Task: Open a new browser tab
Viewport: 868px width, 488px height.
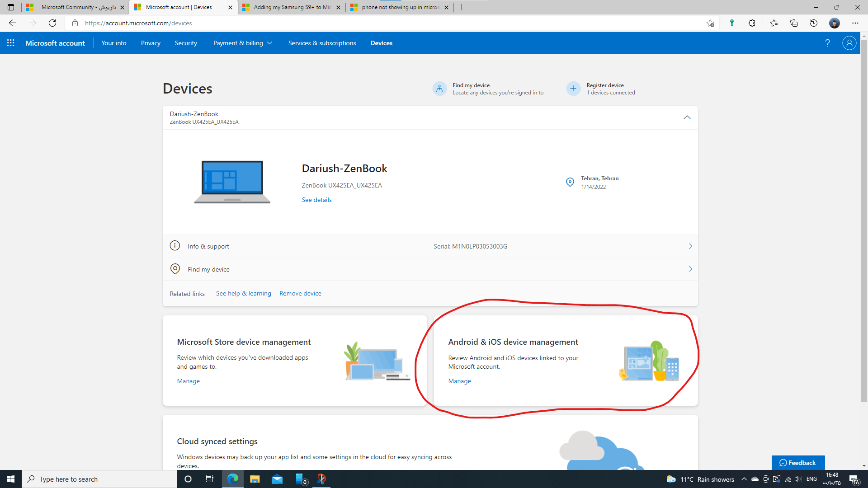Action: click(x=462, y=7)
